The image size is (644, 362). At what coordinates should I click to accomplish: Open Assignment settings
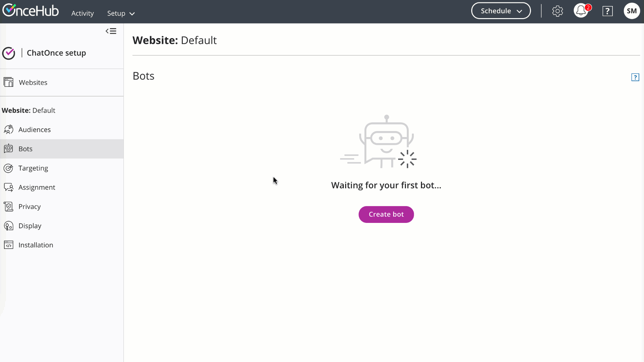(37, 187)
